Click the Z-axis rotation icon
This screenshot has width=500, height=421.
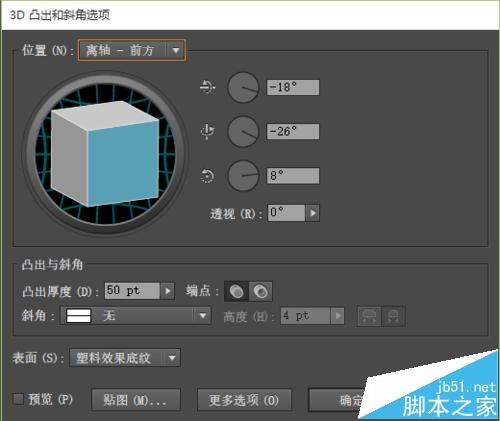pos(207,176)
